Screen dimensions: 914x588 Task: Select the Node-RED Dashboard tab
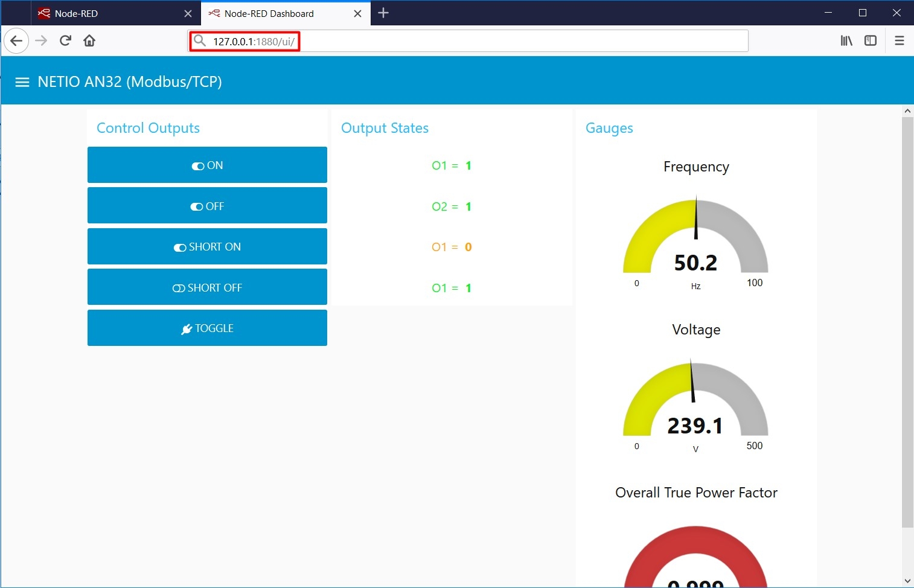[x=286, y=13]
